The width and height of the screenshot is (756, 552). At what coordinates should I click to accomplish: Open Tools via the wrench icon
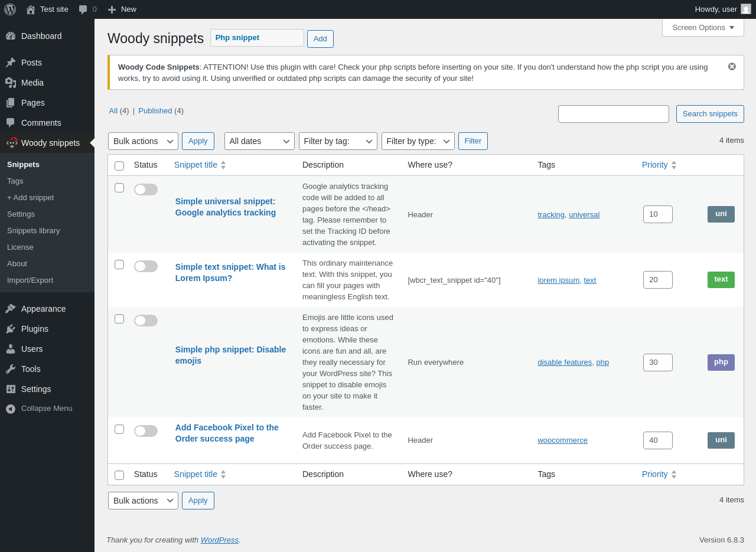coord(11,369)
